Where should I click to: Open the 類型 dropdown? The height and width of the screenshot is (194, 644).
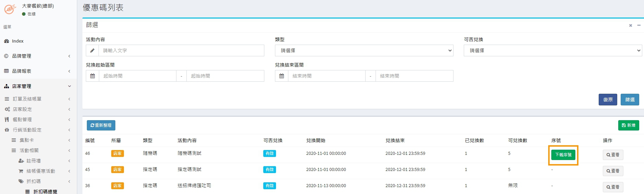pos(364,50)
